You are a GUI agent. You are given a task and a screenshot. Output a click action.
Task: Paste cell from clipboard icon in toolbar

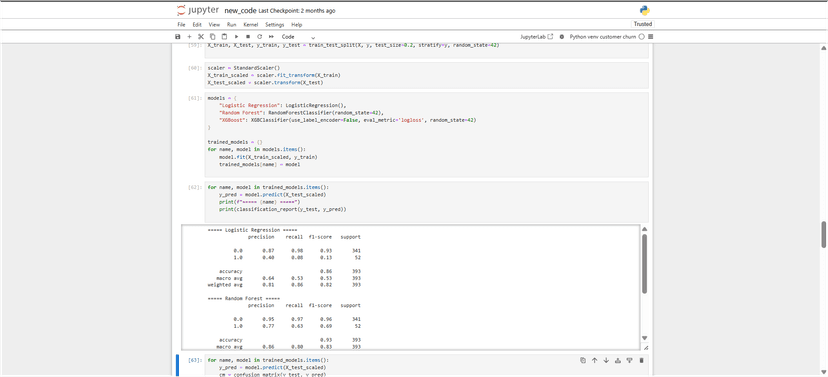coord(224,37)
